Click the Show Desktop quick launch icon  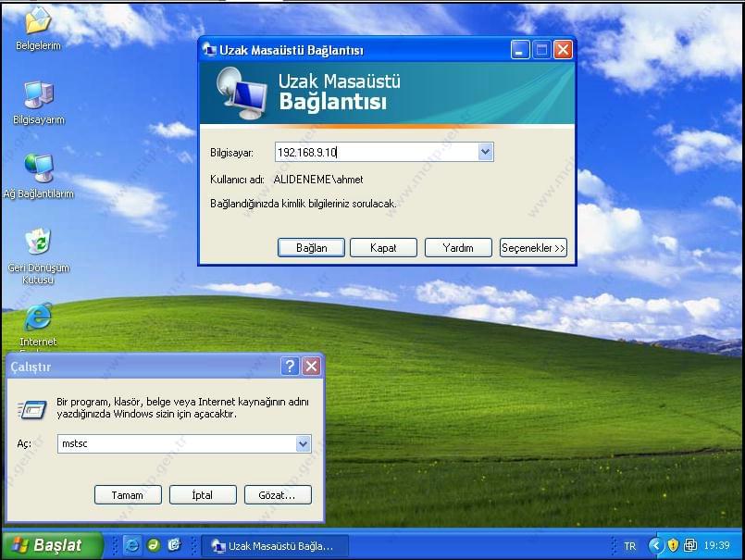click(x=174, y=545)
